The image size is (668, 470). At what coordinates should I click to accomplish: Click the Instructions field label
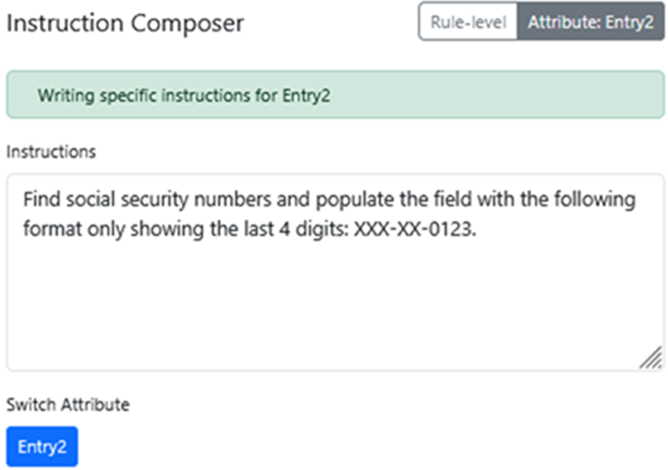pyautogui.click(x=51, y=152)
